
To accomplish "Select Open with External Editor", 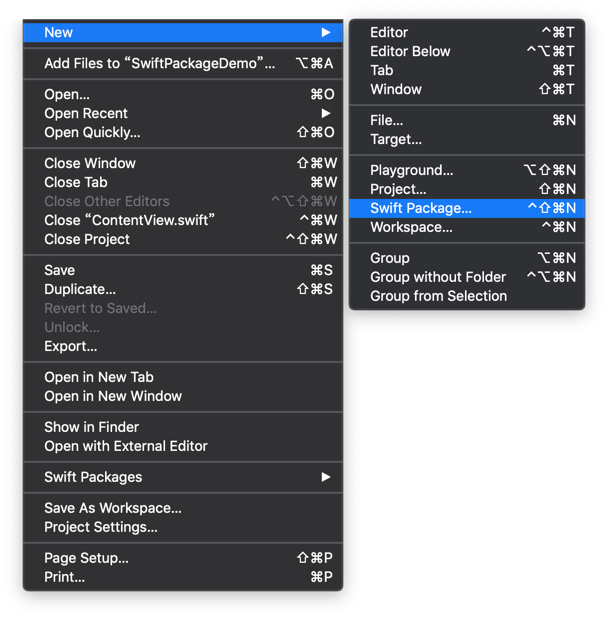I will (183, 446).
